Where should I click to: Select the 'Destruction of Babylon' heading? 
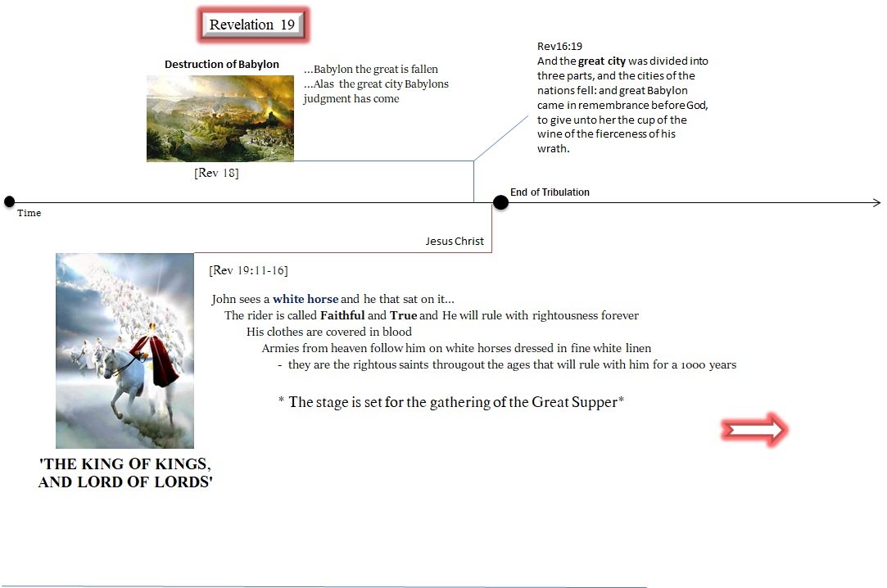(221, 65)
